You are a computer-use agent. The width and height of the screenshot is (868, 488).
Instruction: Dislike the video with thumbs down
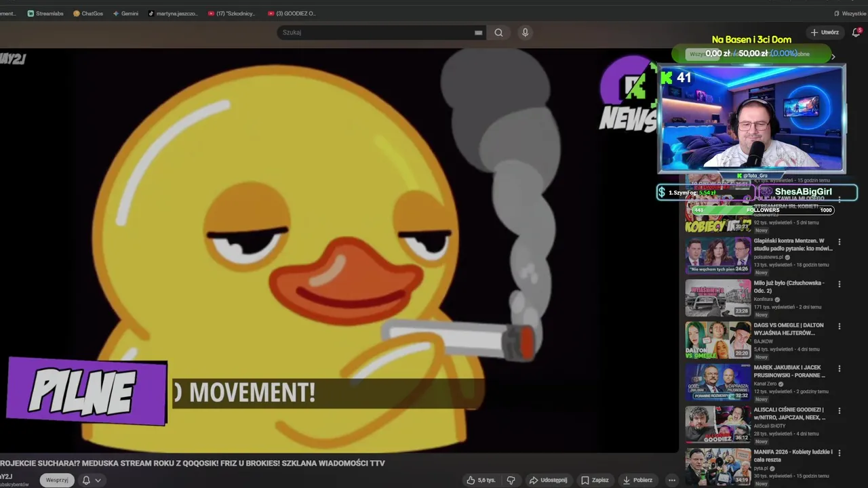point(511,480)
